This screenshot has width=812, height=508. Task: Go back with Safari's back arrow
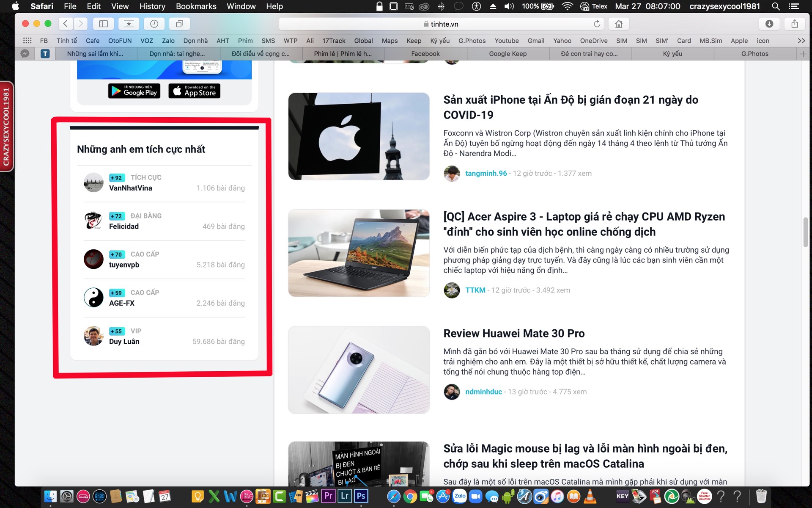pyautogui.click(x=65, y=24)
